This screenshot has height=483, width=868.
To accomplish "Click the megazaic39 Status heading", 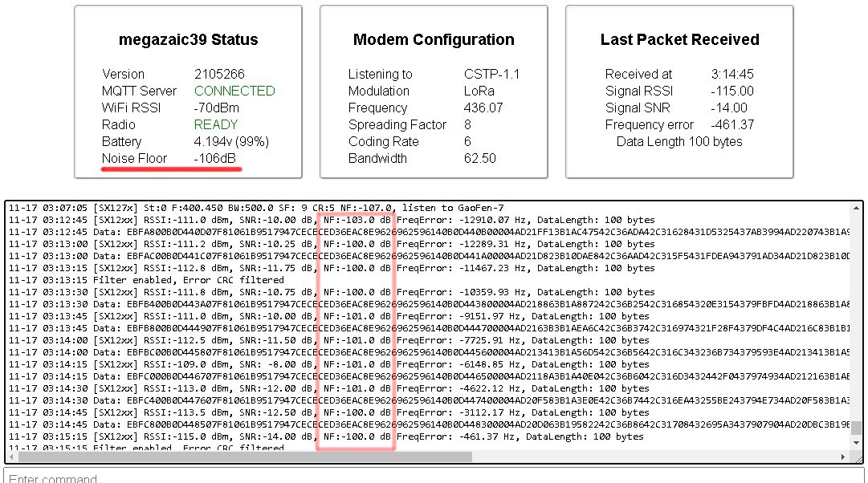I will coord(189,40).
